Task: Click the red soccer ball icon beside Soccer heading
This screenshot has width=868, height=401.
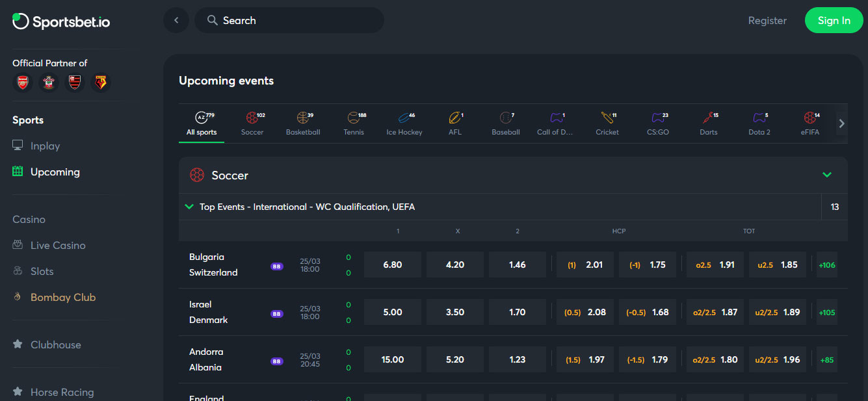Action: pos(197,175)
